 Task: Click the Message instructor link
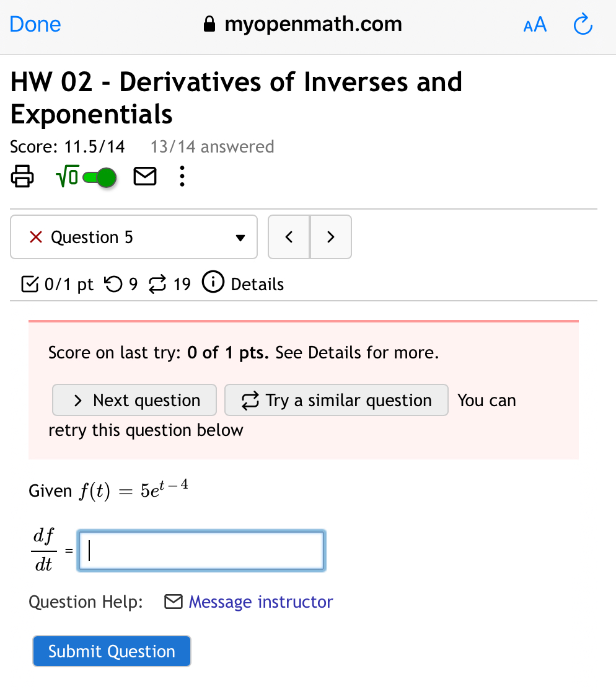pos(260,602)
